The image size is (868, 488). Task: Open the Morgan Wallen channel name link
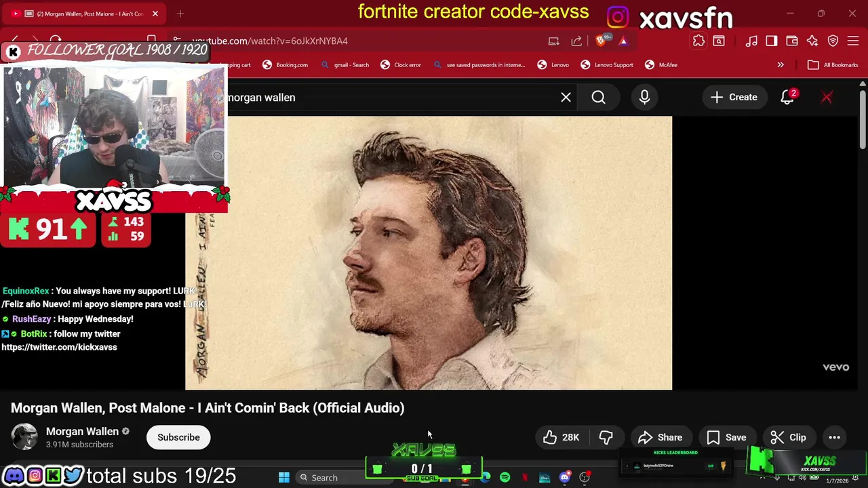(82, 431)
